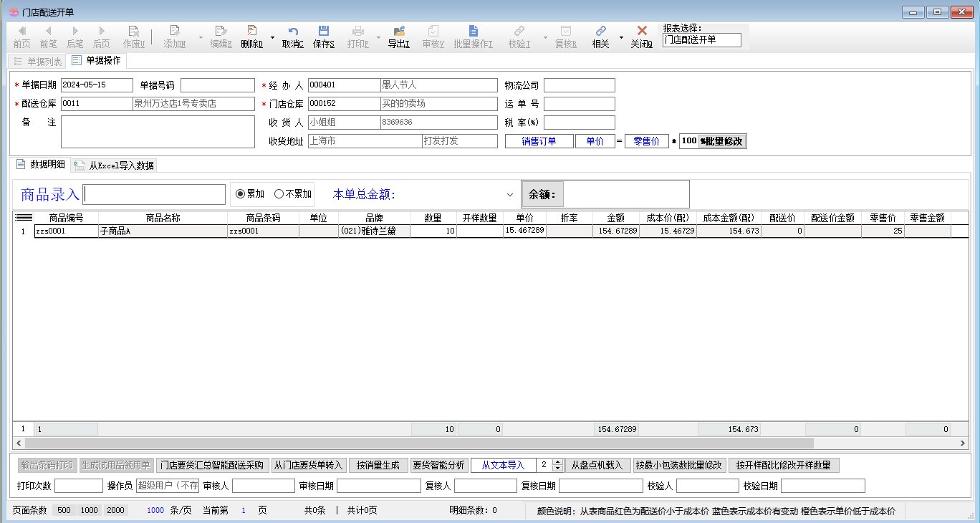The width and height of the screenshot is (980, 523).
Task: Click the 按最小包装数批量修改 button
Action: [x=679, y=465]
